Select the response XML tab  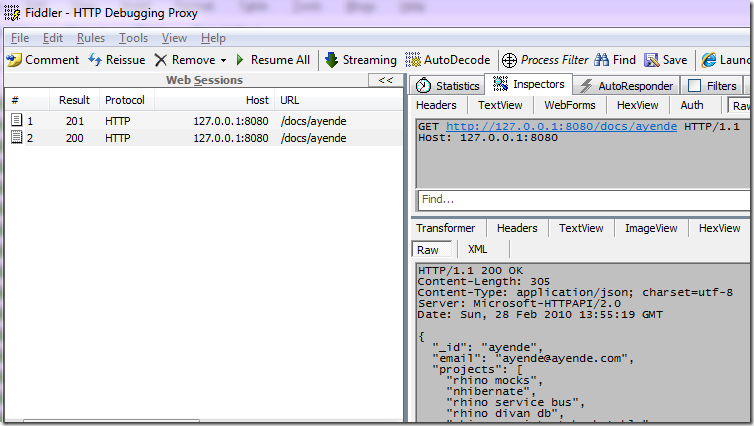click(x=478, y=249)
